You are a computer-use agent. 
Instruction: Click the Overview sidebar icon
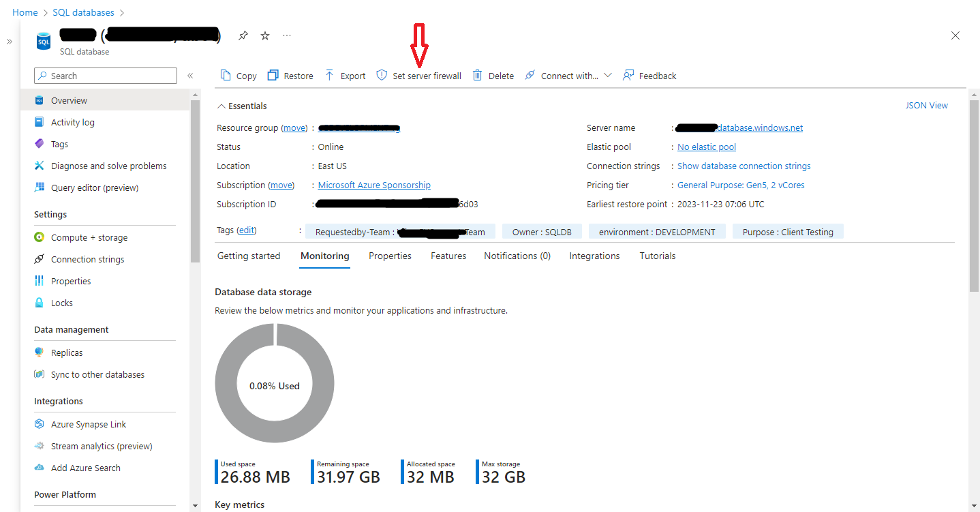coord(39,100)
